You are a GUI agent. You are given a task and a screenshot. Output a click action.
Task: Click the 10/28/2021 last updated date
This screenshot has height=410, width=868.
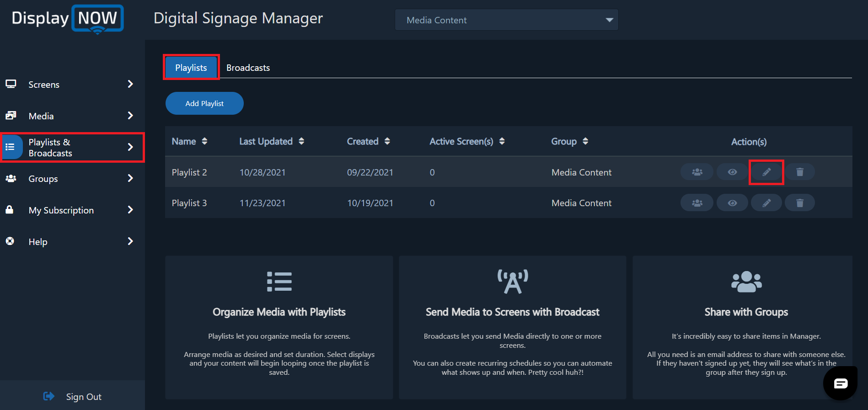click(x=263, y=172)
